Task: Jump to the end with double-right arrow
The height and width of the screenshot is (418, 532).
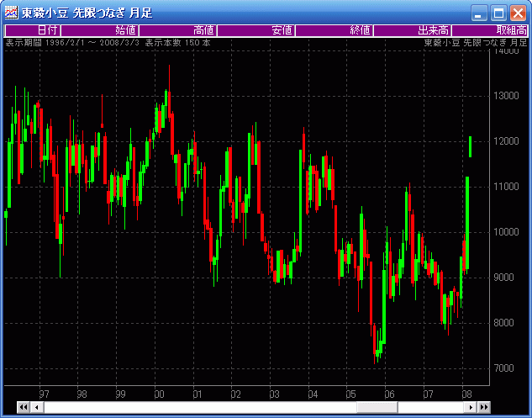Action: click(x=484, y=407)
